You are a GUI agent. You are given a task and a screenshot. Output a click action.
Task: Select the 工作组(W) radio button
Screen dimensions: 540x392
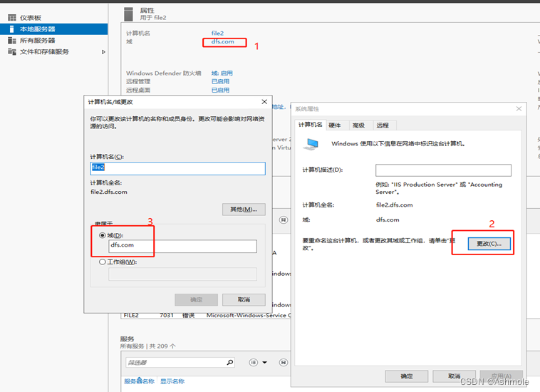point(103,262)
